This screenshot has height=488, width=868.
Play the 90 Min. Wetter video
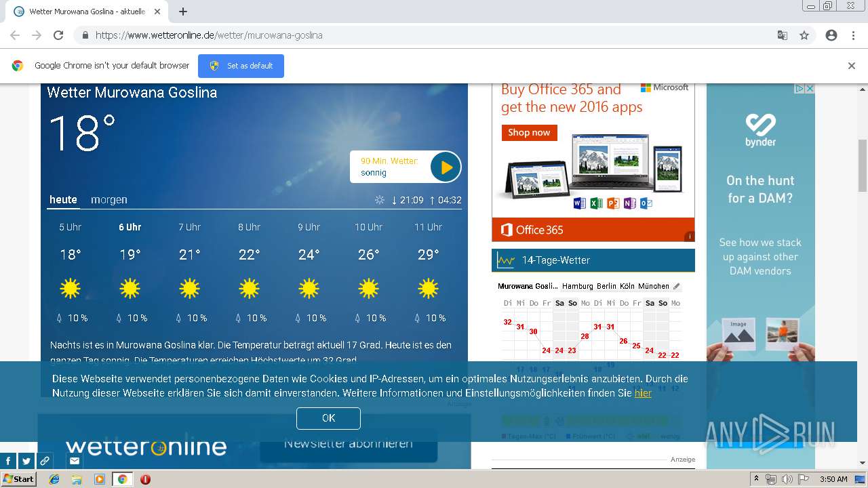tap(446, 167)
